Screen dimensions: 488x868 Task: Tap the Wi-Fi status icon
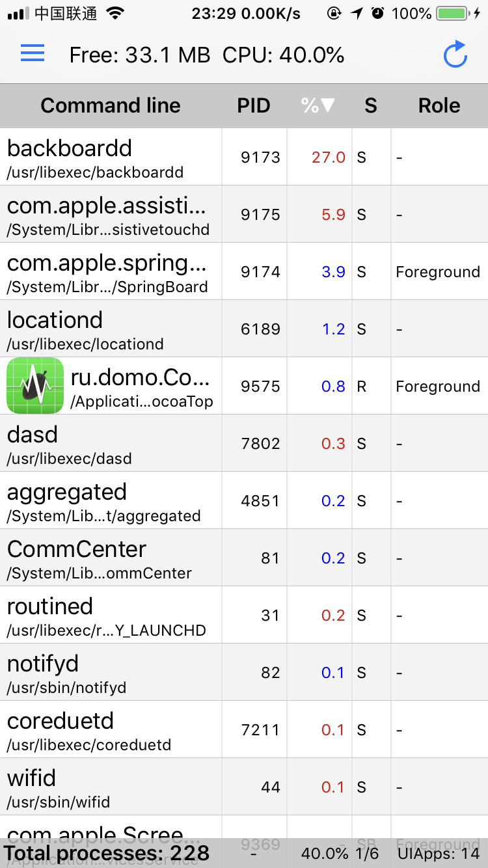[115, 14]
